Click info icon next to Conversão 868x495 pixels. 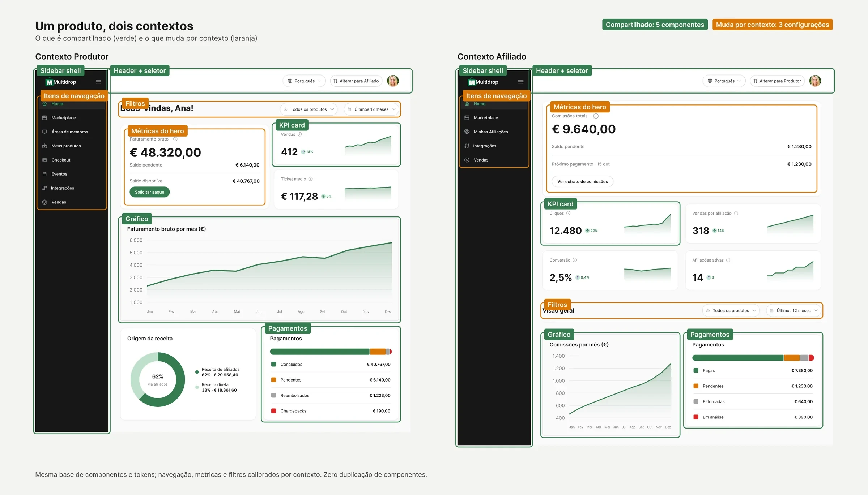point(575,260)
